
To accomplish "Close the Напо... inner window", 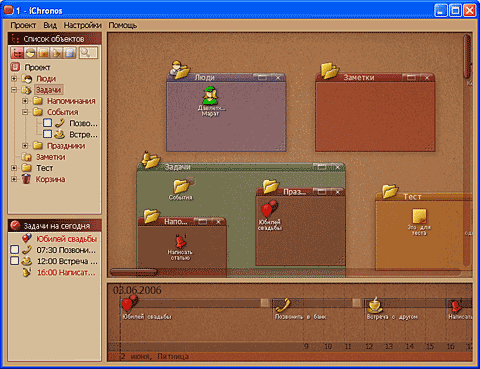I will pyautogui.click(x=219, y=222).
